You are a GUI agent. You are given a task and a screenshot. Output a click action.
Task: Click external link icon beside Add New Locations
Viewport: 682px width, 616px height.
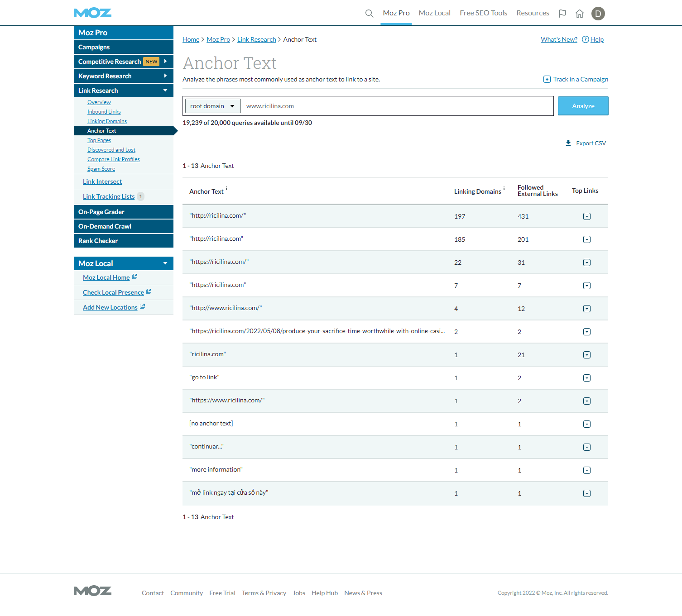pos(142,306)
